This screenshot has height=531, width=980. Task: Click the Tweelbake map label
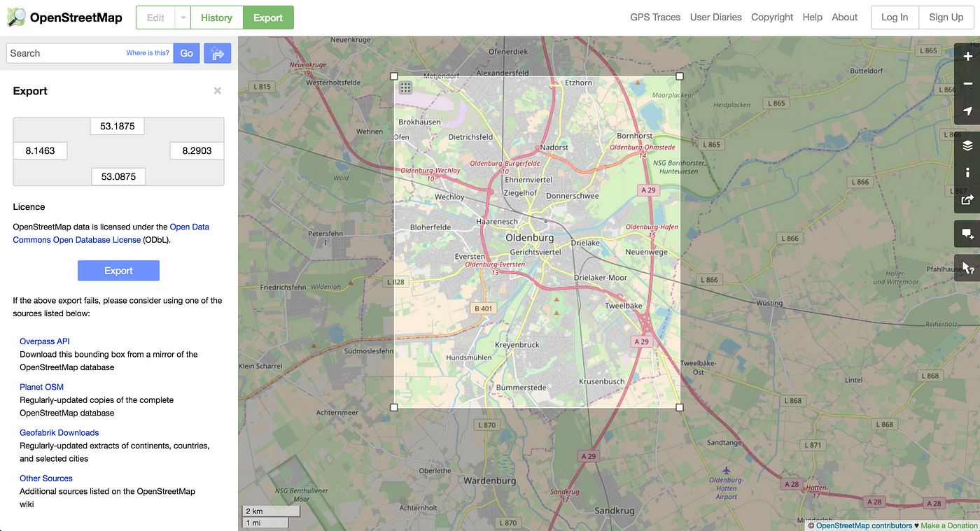tap(624, 306)
